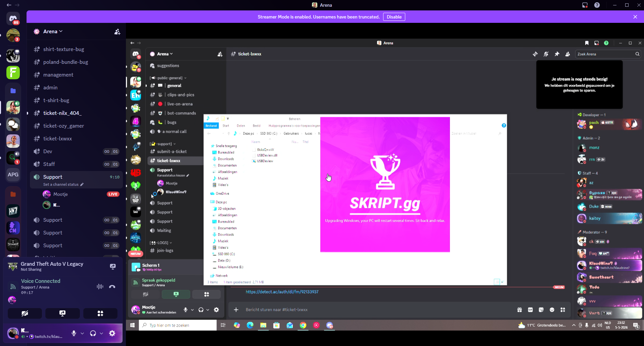
Task: Open the KN7 server icon
Action: (x=13, y=211)
